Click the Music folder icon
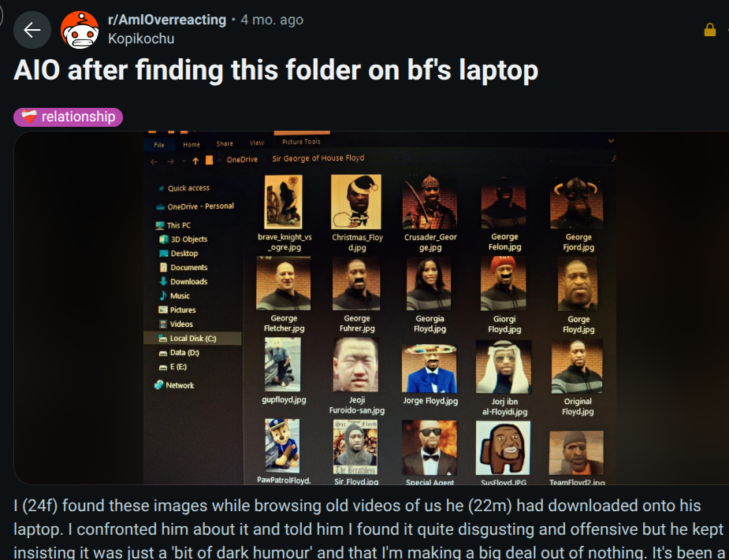The width and height of the screenshot is (729, 560). (x=162, y=295)
